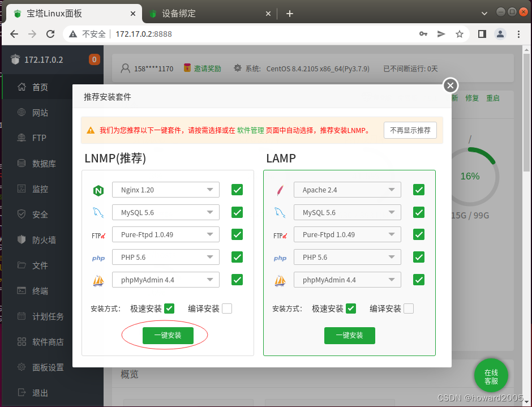The image size is (532, 407).
Task: Toggle 极速安装 checkbox under LAMP
Action: [351, 309]
